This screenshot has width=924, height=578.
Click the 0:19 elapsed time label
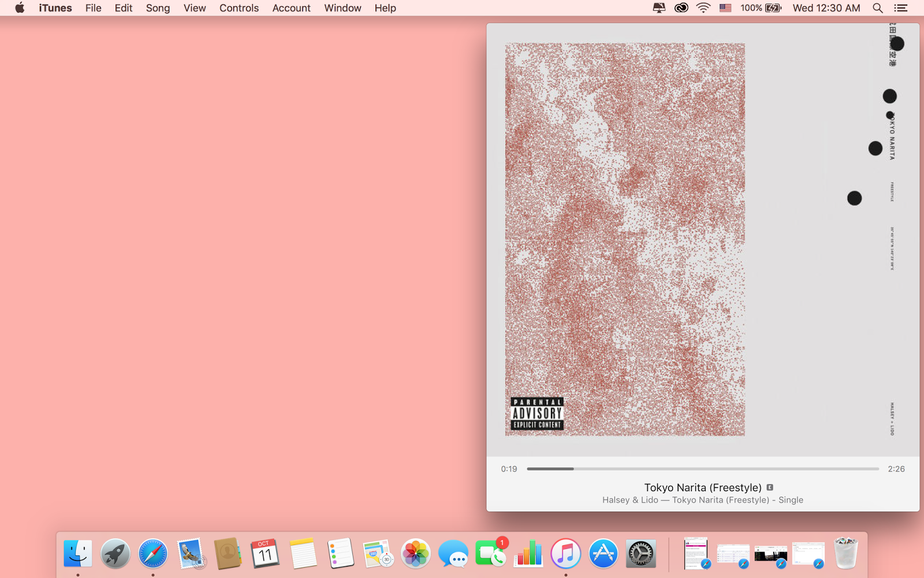[x=509, y=469]
